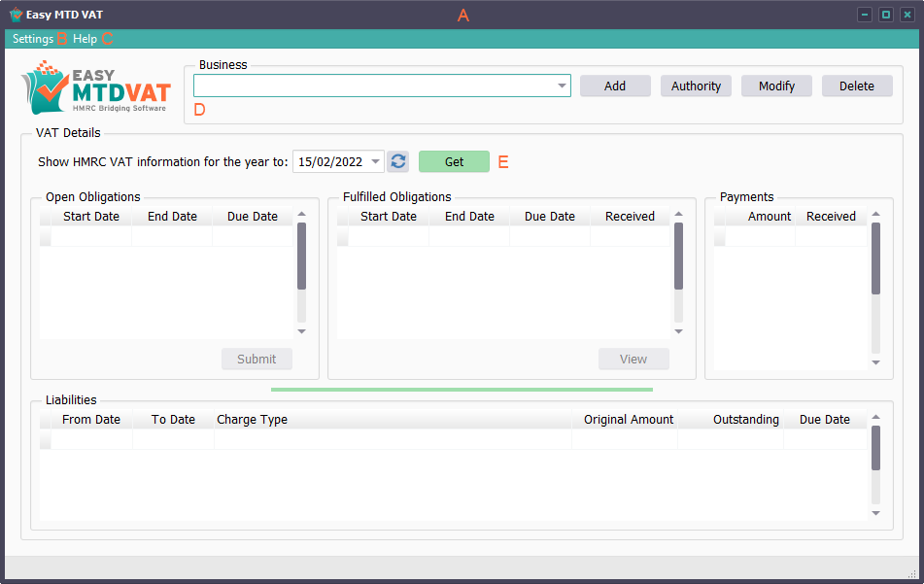Click the Payments scroll up arrow

coord(875,214)
